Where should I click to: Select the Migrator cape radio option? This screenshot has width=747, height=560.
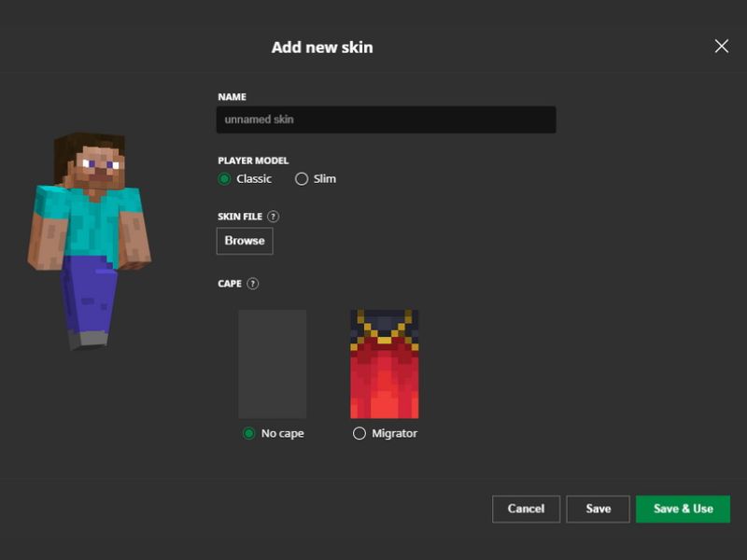click(359, 433)
